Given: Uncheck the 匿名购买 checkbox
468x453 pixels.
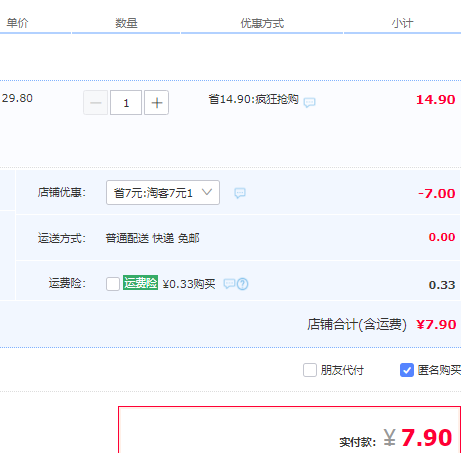Looking at the screenshot, I should (407, 370).
